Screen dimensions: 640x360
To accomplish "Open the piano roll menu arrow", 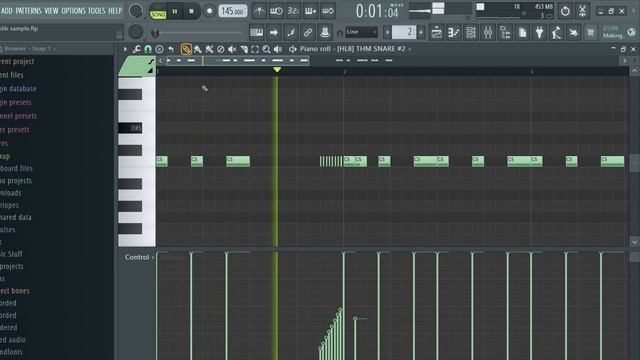I will click(125, 49).
